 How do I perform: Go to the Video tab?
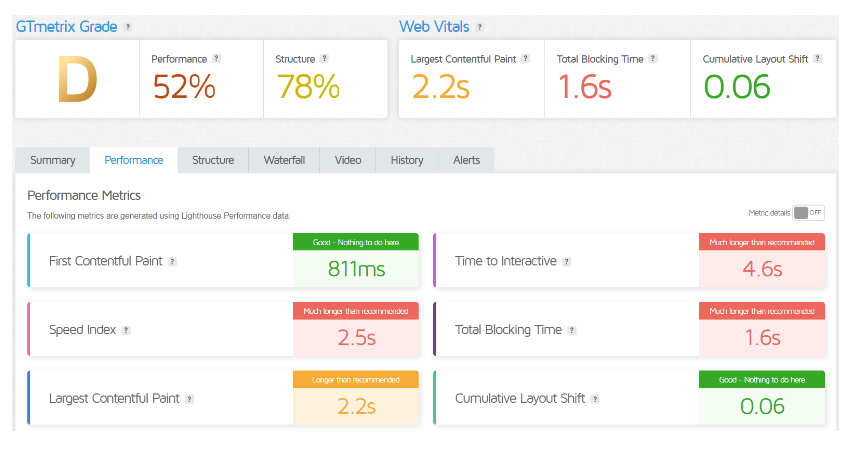[348, 160]
